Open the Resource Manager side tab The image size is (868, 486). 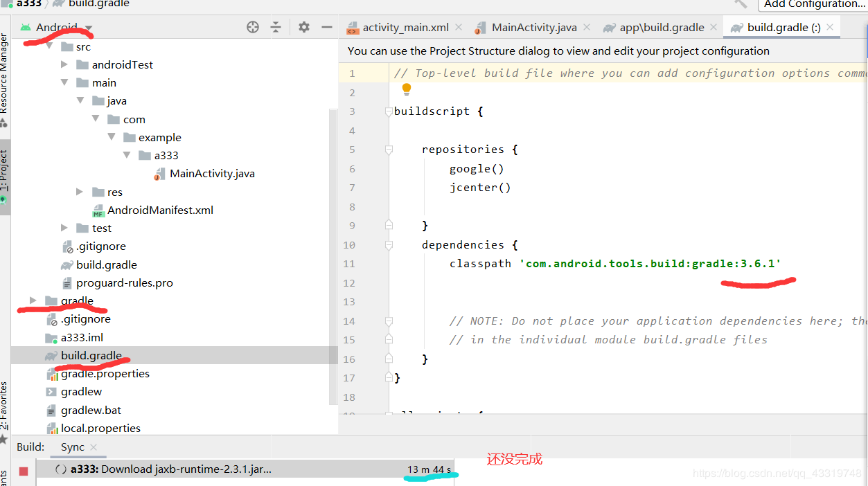[x=4, y=73]
